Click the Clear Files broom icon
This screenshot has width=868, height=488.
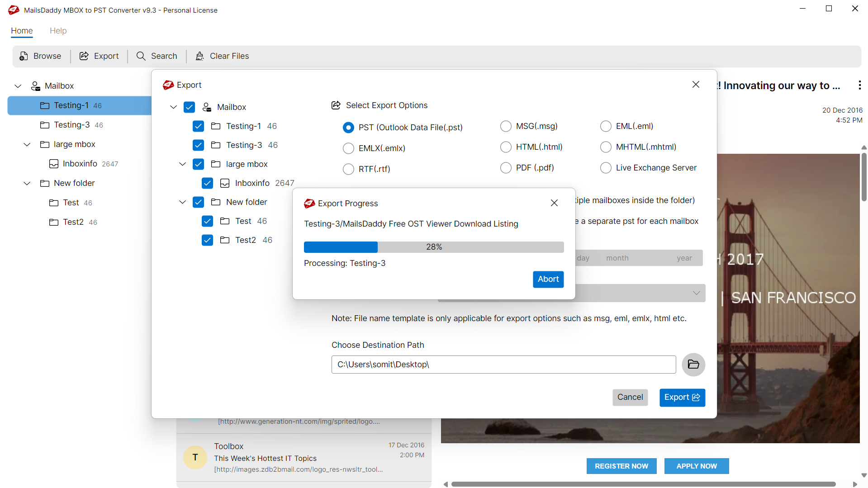199,56
